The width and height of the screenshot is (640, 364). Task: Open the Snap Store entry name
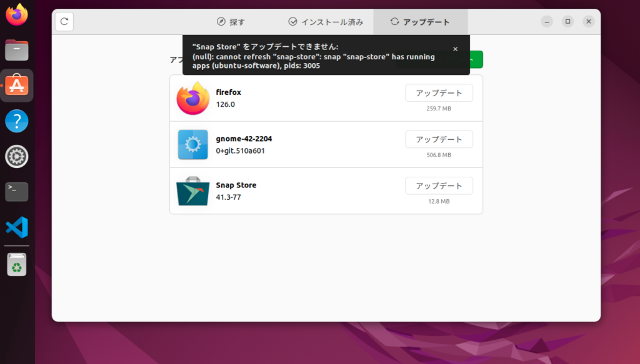tap(236, 185)
